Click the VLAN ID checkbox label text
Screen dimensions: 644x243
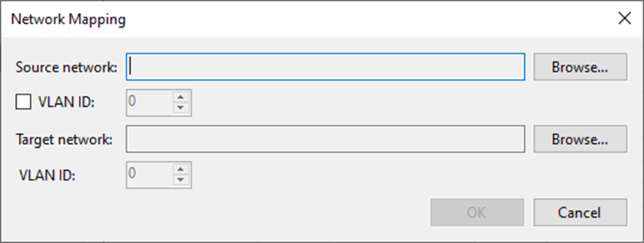tap(67, 103)
